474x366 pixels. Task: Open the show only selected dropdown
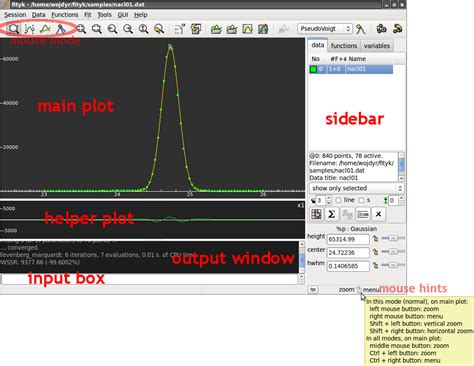[x=356, y=188]
